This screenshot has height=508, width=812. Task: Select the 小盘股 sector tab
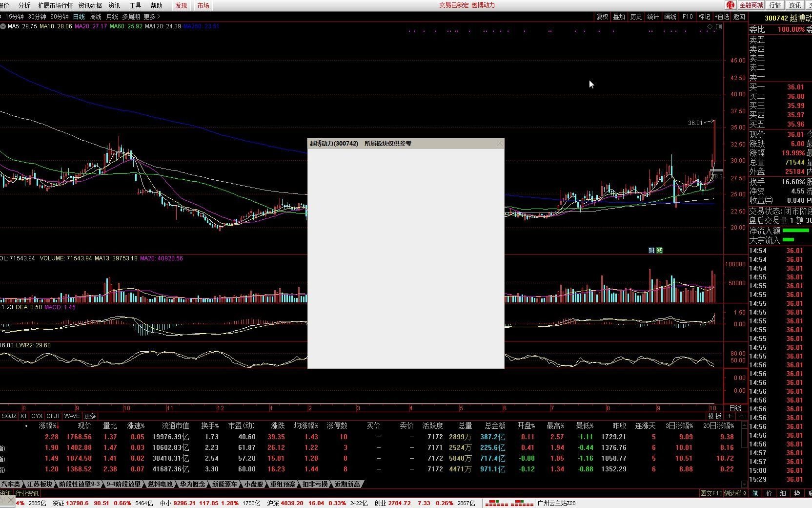254,484
